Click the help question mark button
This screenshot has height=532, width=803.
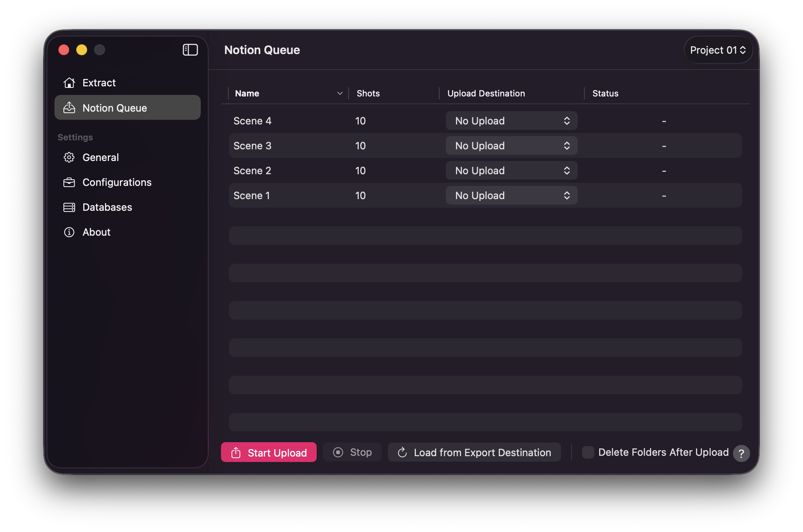741,453
